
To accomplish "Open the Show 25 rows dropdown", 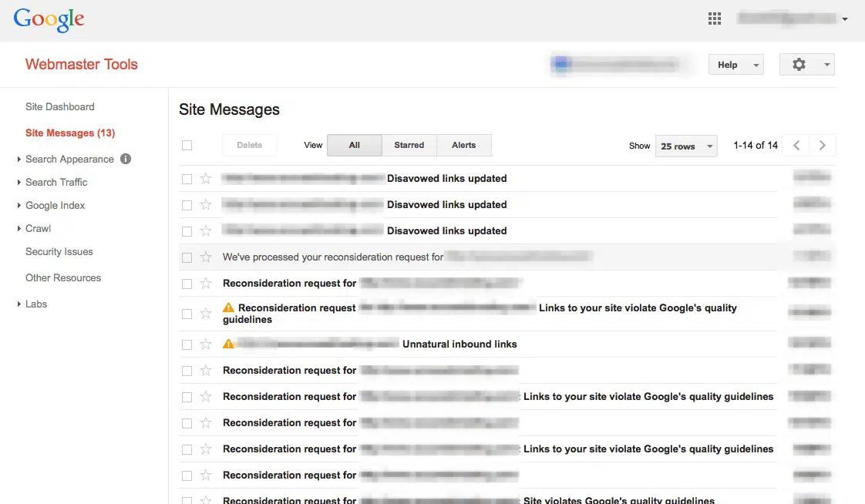I will [x=686, y=146].
